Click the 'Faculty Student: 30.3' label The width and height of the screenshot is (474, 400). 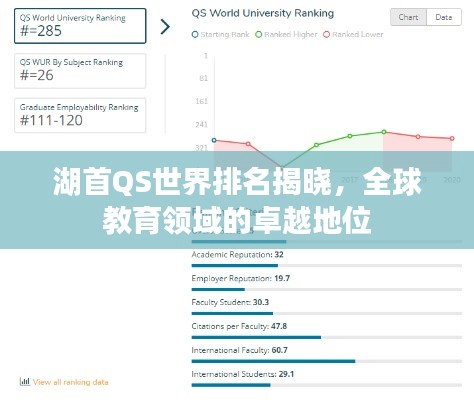[x=230, y=302]
